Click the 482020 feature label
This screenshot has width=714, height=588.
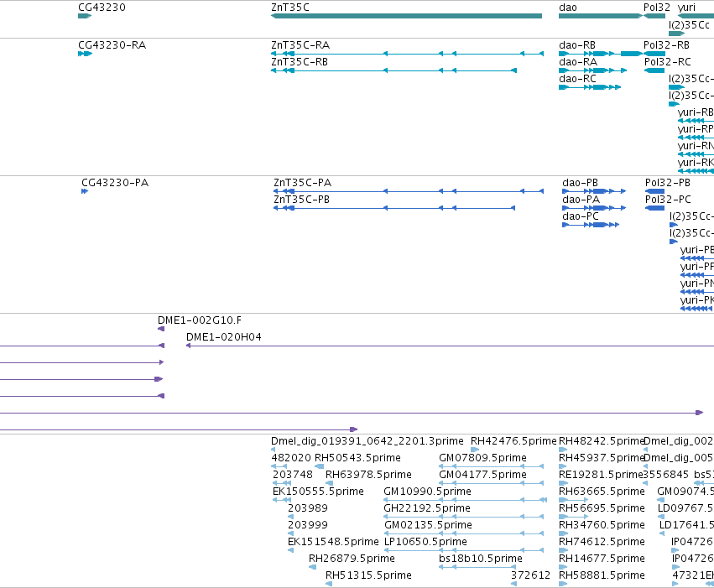click(291, 458)
